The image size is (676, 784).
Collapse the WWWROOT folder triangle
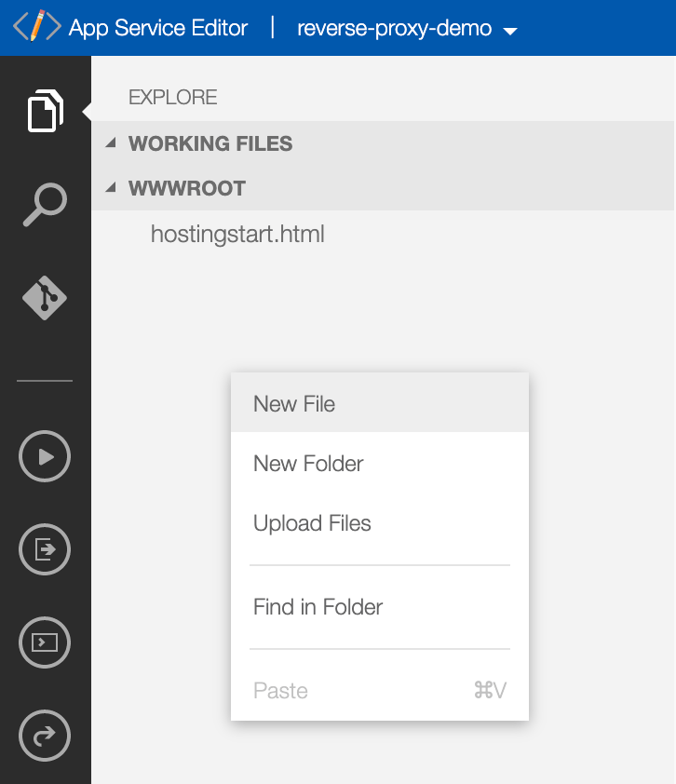tap(111, 188)
